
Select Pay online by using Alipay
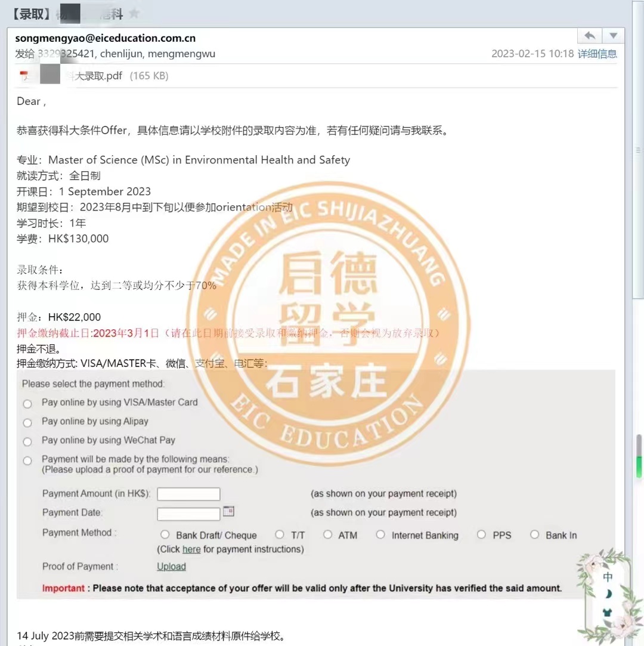27,423
